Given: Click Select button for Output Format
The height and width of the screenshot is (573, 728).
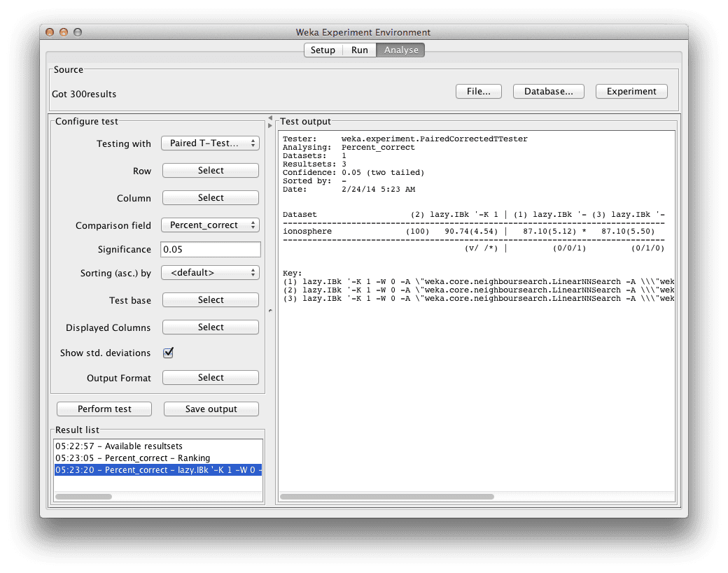Looking at the screenshot, I should (210, 378).
